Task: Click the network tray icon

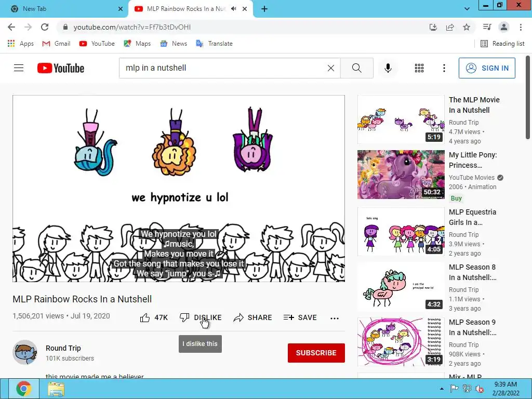Action: (467, 389)
